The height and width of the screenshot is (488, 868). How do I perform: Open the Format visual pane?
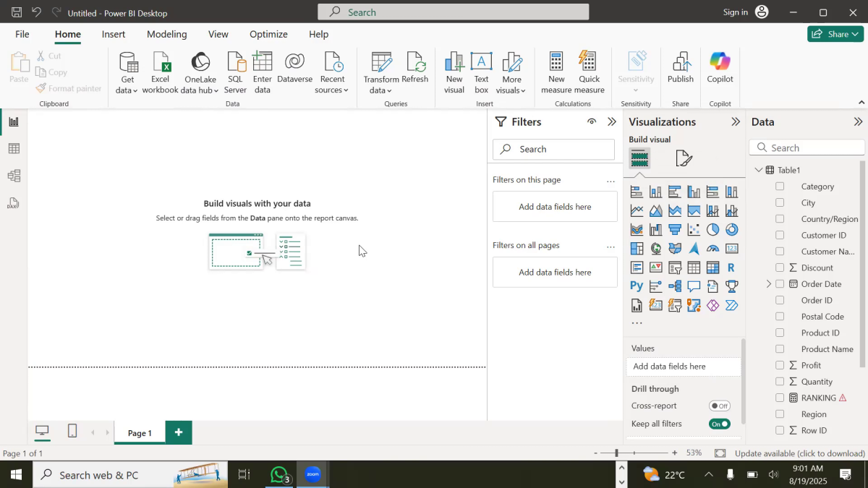(x=684, y=158)
